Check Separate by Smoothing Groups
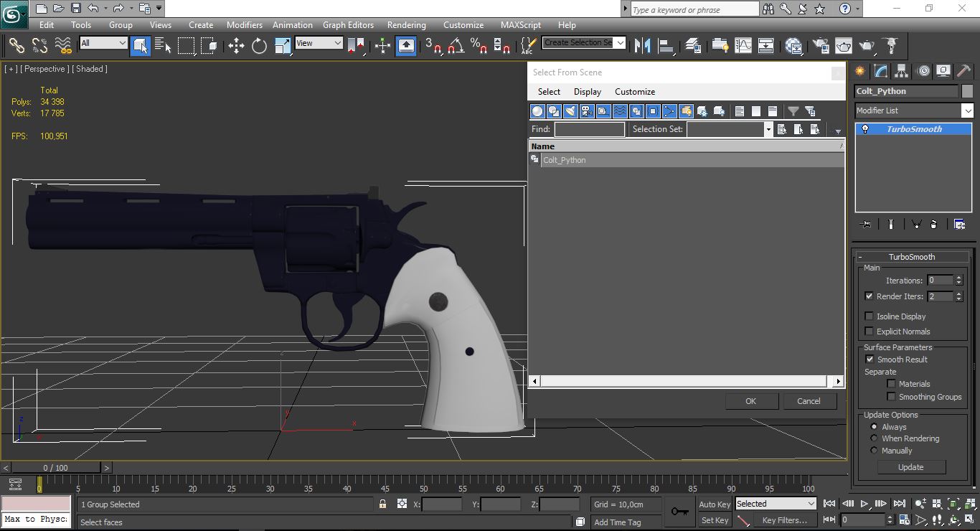This screenshot has height=531, width=980. click(891, 397)
